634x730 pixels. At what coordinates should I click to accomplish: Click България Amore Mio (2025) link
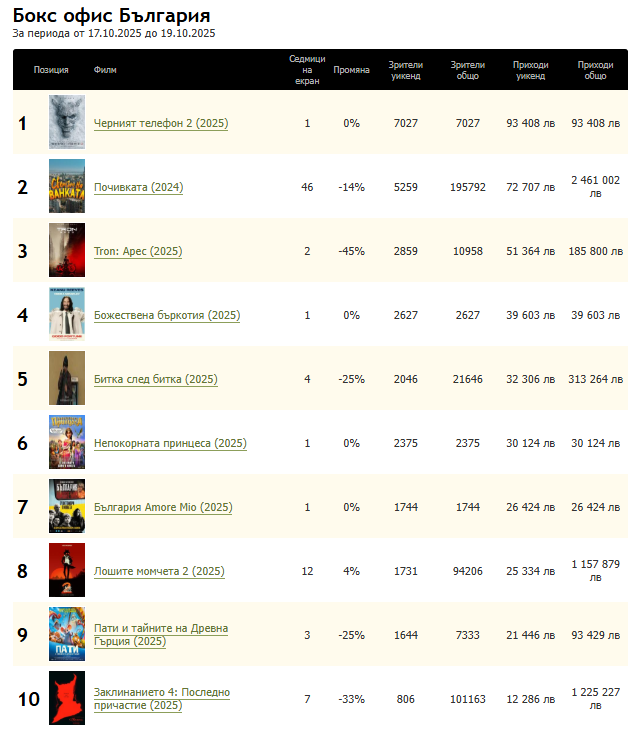point(163,508)
